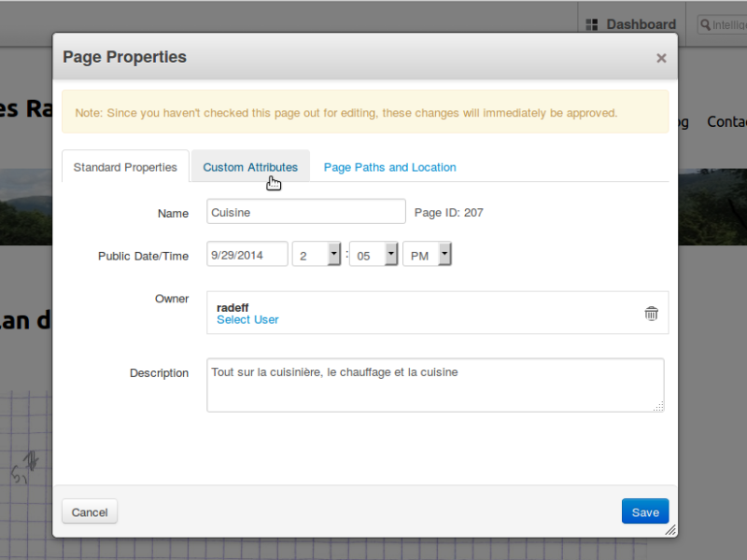
Task: Click the owner name radeff
Action: click(233, 308)
